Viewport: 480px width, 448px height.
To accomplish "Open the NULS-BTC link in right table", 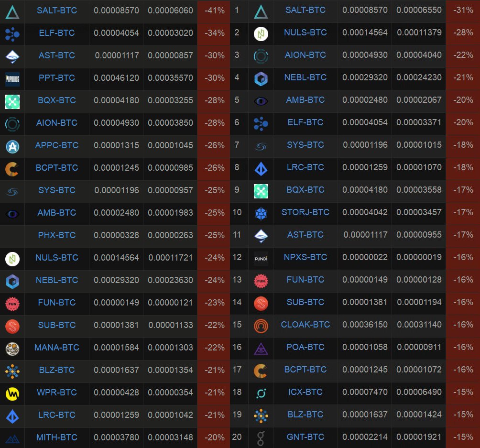I will click(x=305, y=33).
